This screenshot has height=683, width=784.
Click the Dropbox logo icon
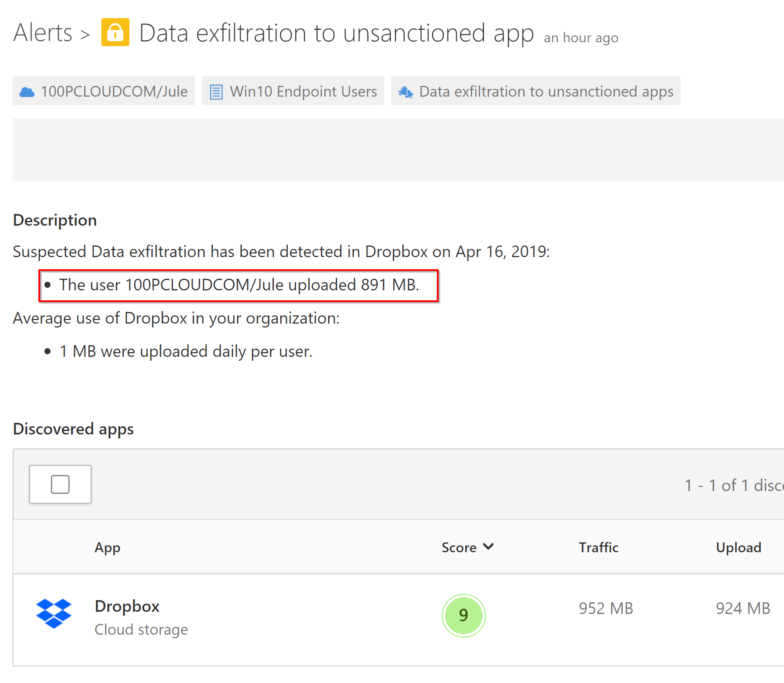click(54, 613)
